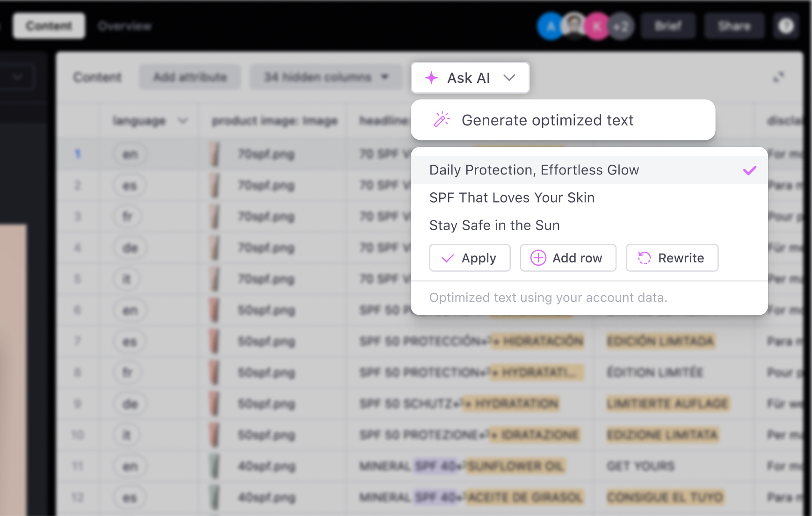Open the Brief button

click(668, 26)
